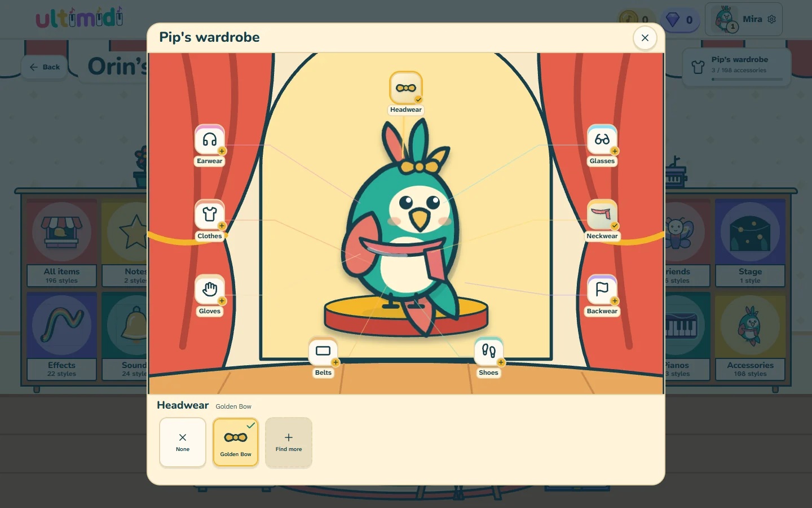
Task: Open the Stage 1 style tile
Action: (x=750, y=243)
